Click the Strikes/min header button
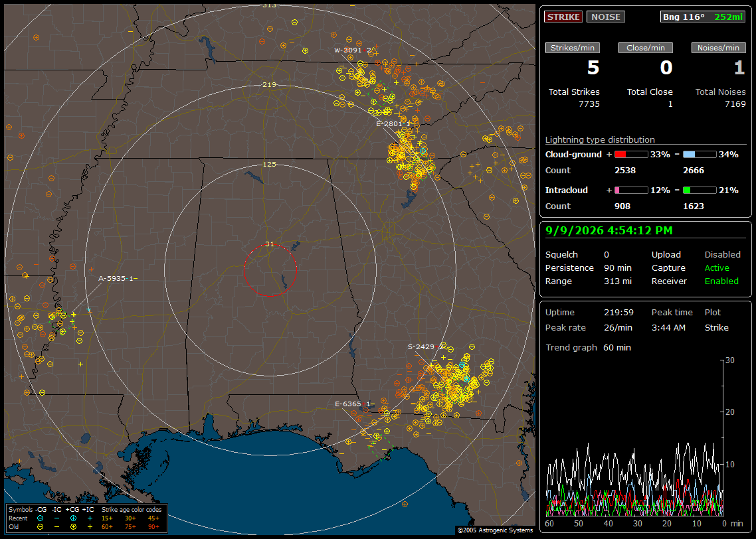 pyautogui.click(x=572, y=48)
